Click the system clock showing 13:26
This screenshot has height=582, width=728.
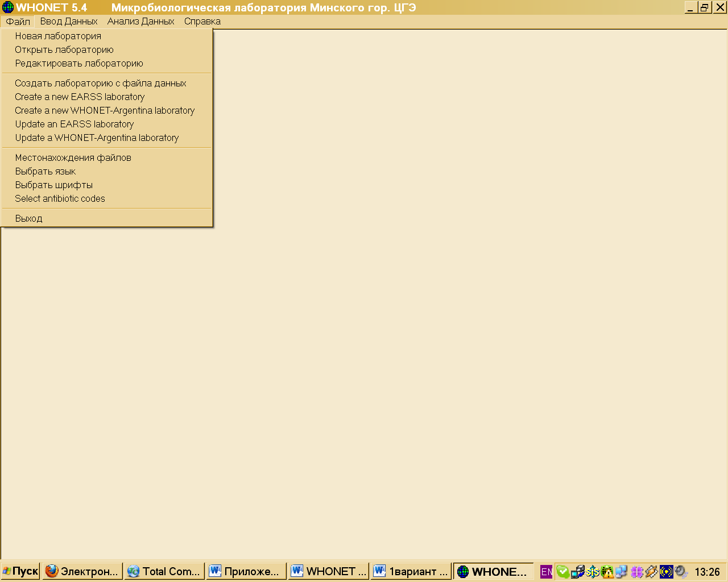pos(707,572)
